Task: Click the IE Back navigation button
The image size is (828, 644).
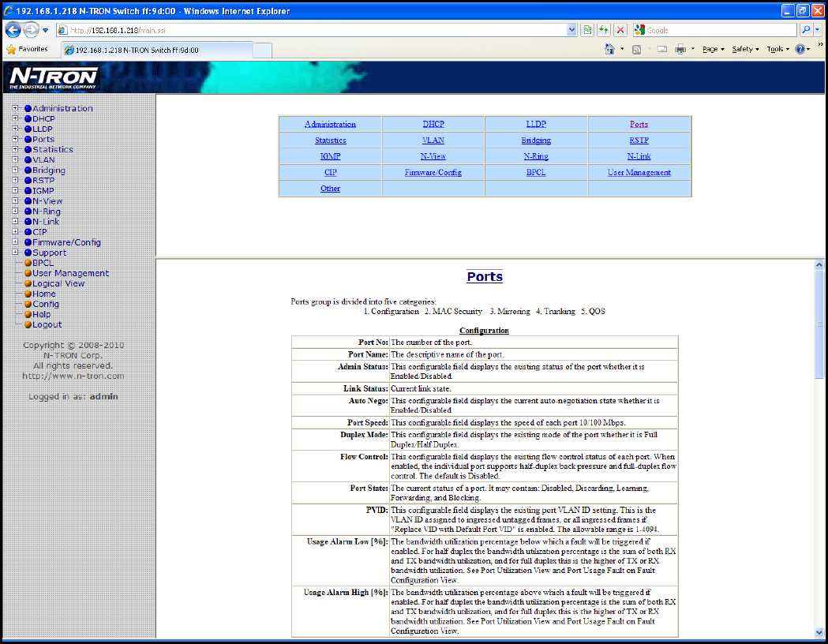Action: [x=13, y=30]
